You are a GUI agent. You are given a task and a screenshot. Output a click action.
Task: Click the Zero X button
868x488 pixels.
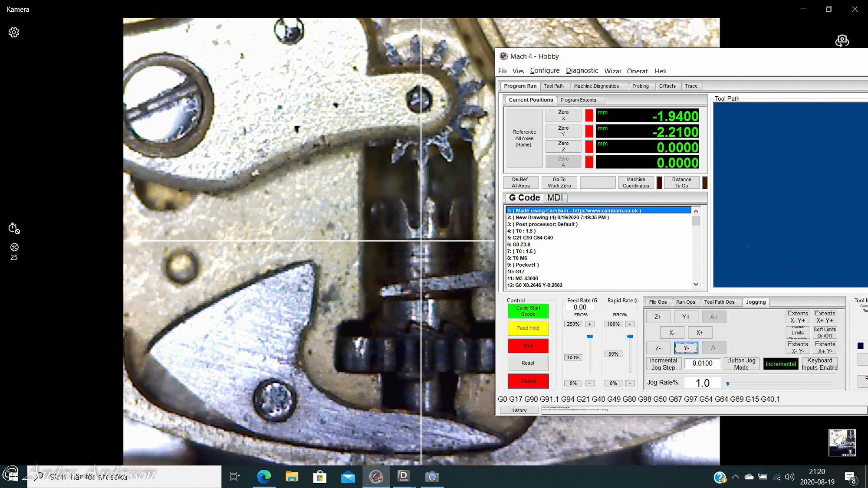[563, 115]
